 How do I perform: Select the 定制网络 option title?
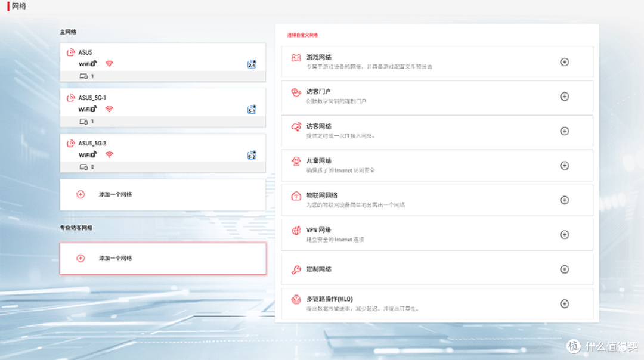[318, 269]
